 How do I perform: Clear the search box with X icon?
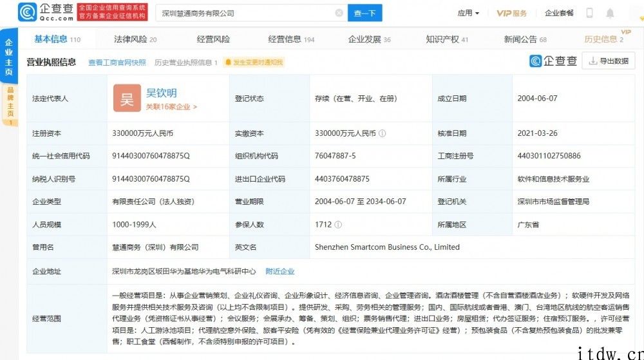pos(339,13)
